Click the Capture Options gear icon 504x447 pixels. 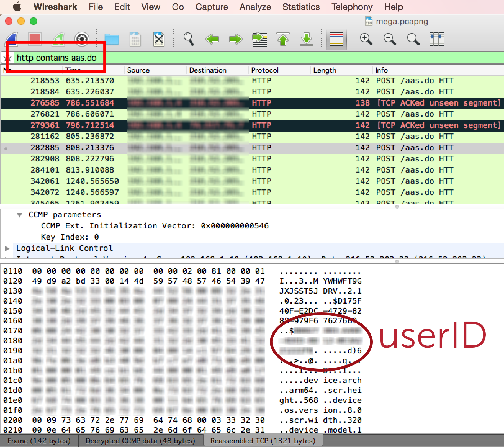82,39
